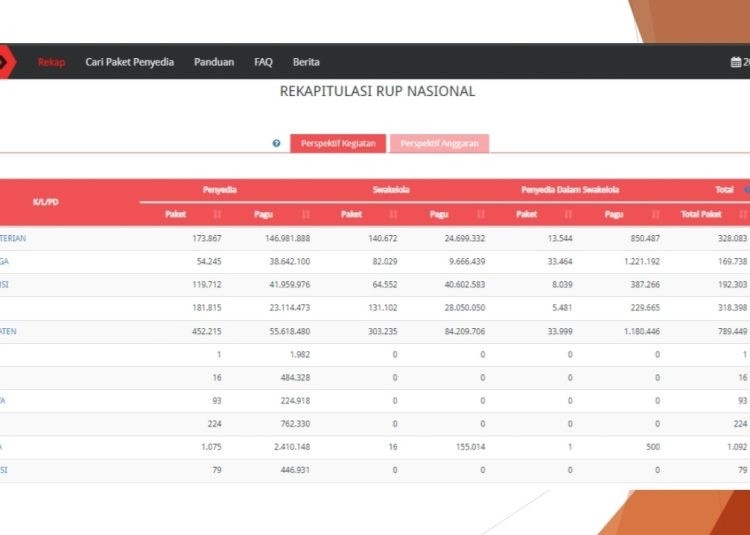Select the cell value 84.209.706

pyautogui.click(x=464, y=331)
